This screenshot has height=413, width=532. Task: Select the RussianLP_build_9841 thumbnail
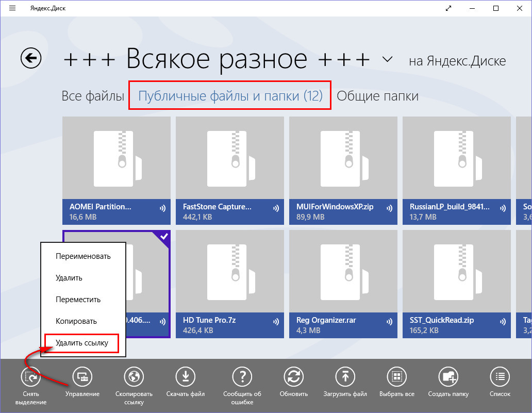coord(456,158)
